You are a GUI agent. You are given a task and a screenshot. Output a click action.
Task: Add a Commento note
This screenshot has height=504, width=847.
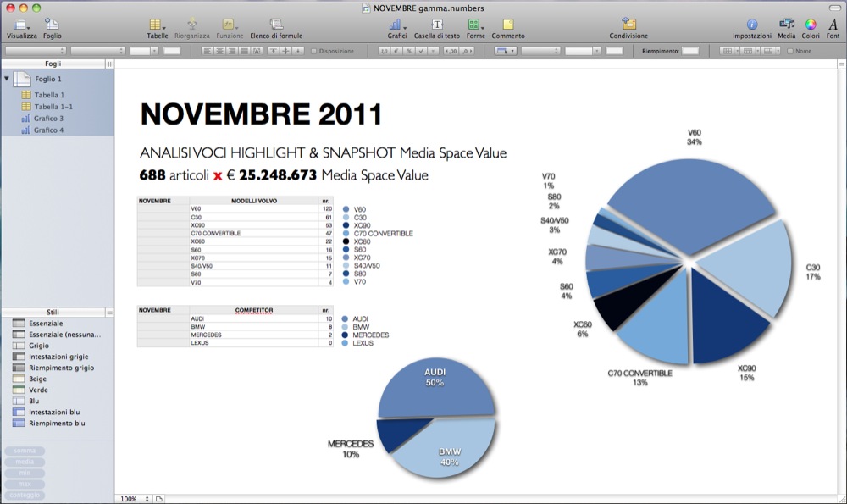coord(508,25)
